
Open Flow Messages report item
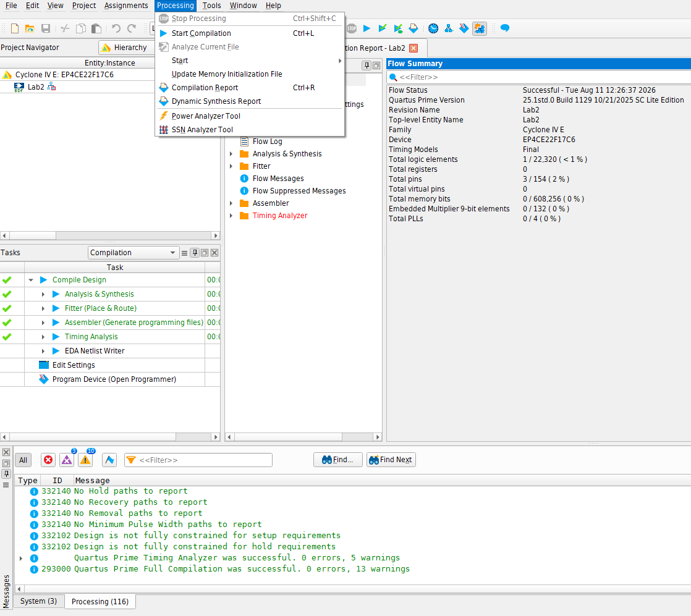click(x=278, y=179)
